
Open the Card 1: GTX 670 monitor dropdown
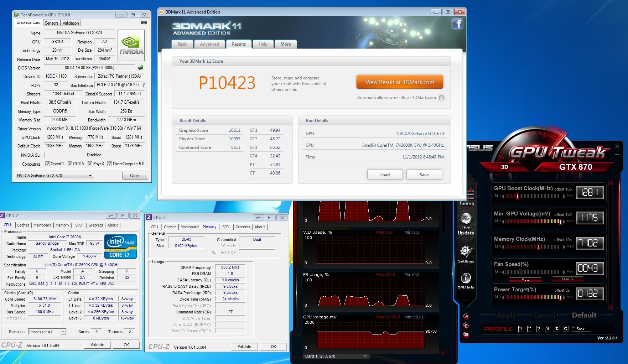(x=336, y=356)
